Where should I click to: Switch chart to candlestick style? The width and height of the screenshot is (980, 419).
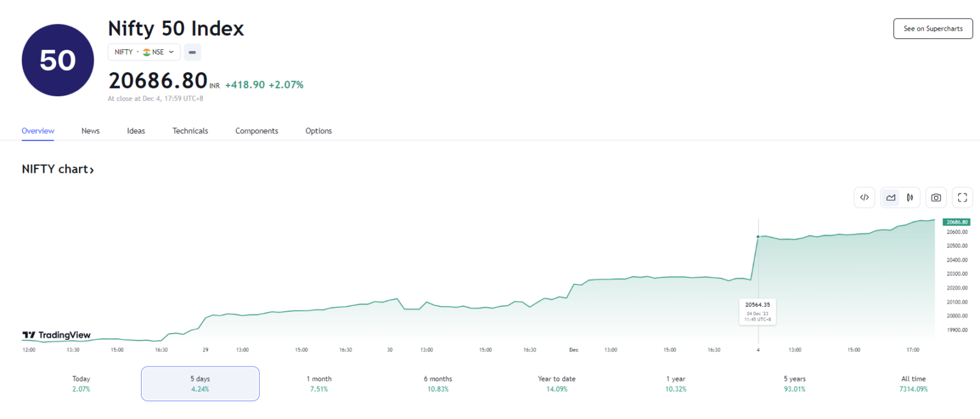pyautogui.click(x=909, y=198)
